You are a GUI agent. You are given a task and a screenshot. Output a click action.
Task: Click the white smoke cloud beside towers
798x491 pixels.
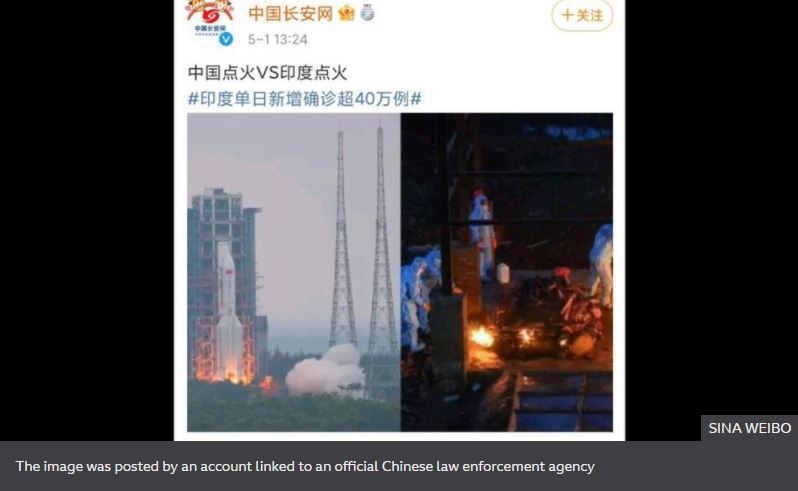point(325,371)
